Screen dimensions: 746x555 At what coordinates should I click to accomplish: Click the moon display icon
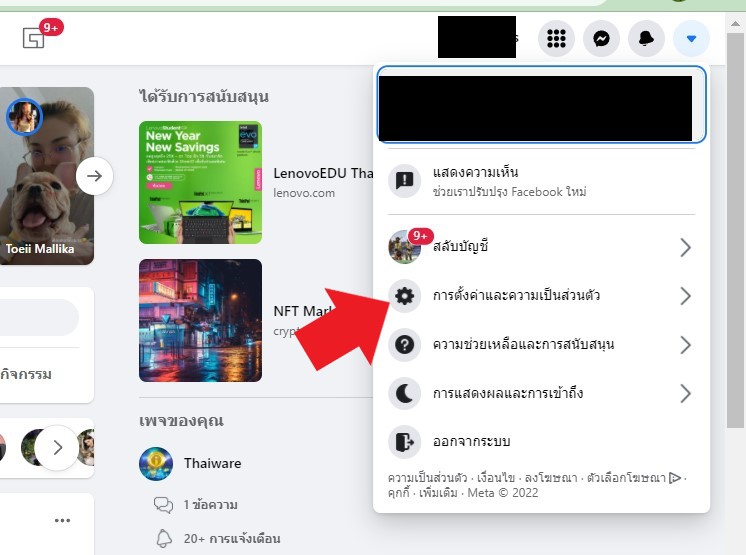pyautogui.click(x=404, y=394)
